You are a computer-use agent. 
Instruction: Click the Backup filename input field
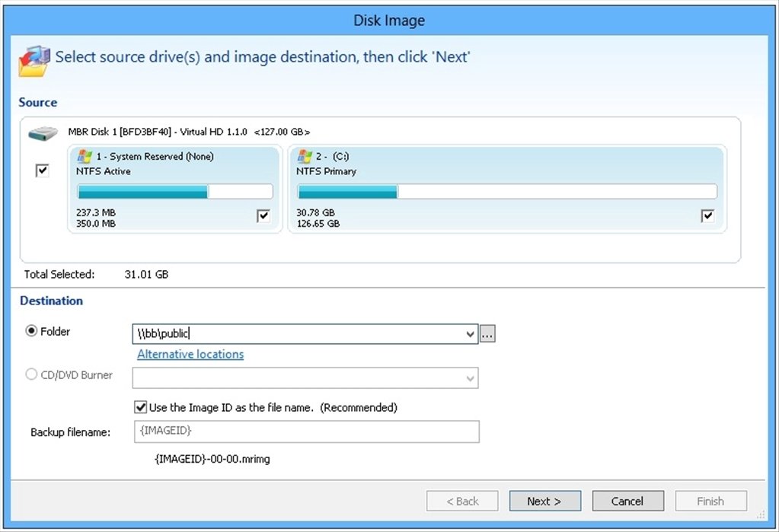click(x=307, y=432)
